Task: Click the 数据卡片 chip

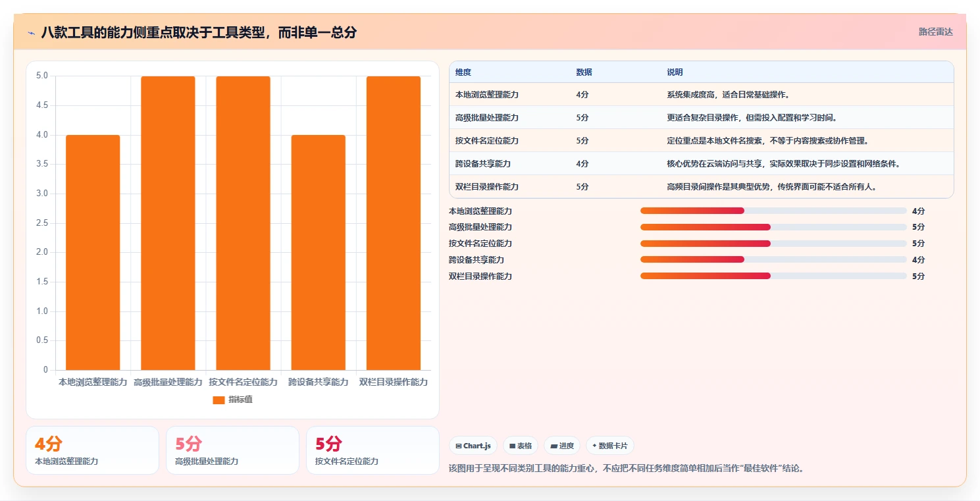Action: click(x=610, y=446)
